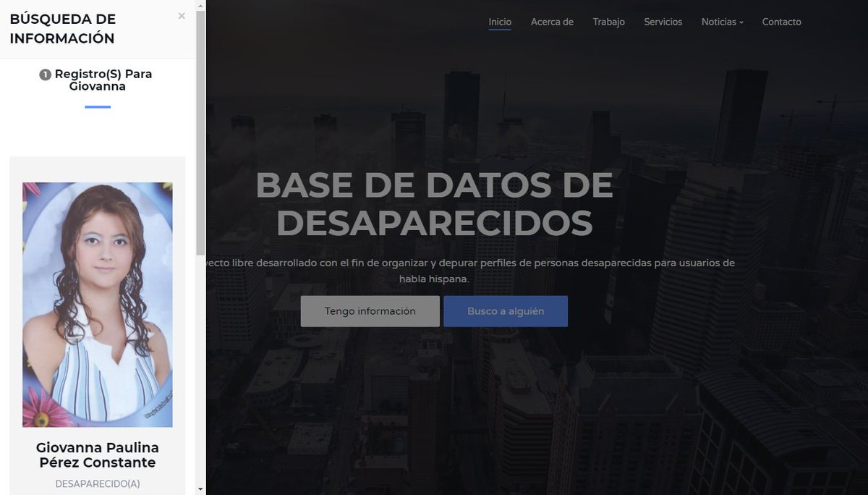Image resolution: width=868 pixels, height=495 pixels.
Task: Close the Búsqueda de Información side panel
Action: [x=182, y=16]
